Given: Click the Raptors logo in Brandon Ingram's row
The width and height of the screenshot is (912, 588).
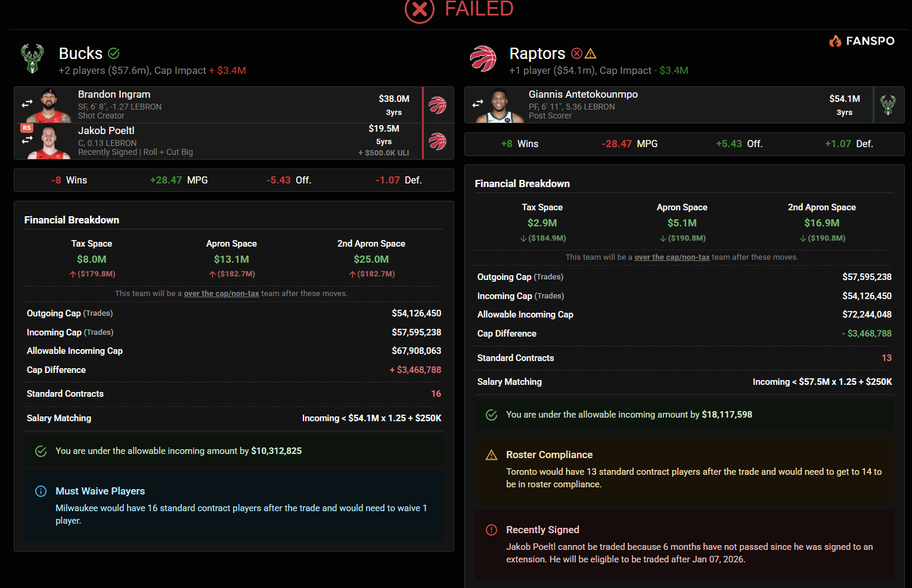Looking at the screenshot, I should (438, 105).
